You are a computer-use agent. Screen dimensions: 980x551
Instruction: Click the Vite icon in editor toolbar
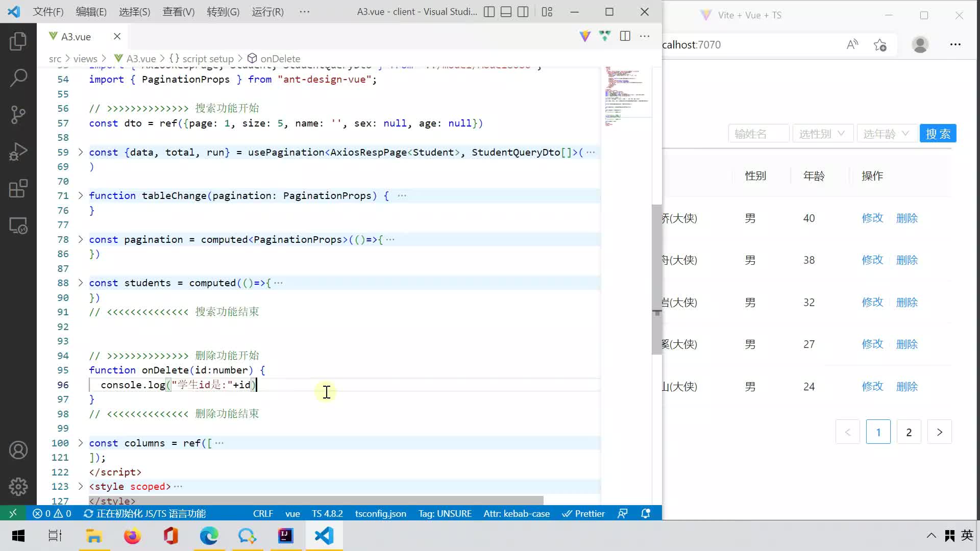(x=585, y=36)
